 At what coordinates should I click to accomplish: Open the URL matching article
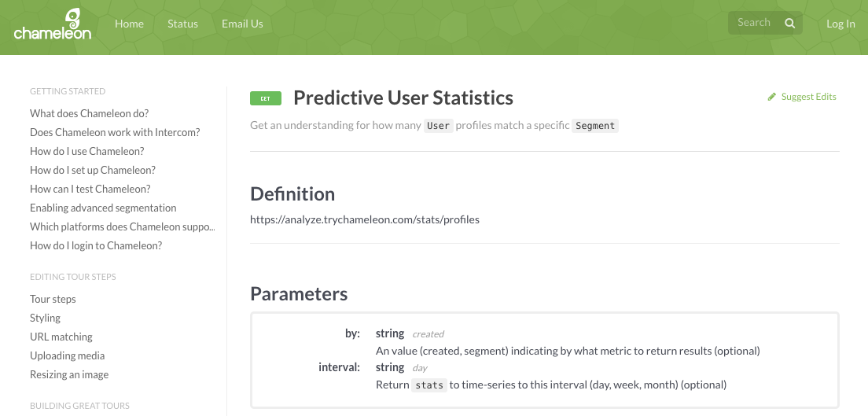point(61,337)
